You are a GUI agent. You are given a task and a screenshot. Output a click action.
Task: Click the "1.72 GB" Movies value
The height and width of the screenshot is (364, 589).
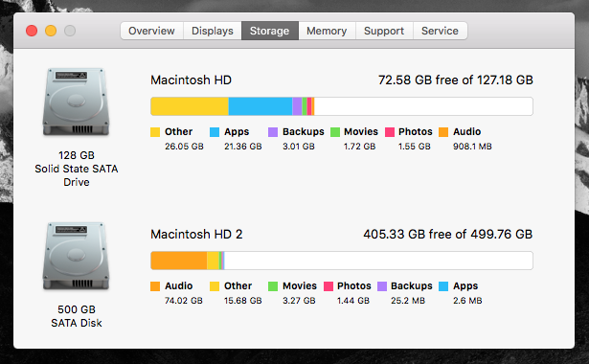point(359,147)
